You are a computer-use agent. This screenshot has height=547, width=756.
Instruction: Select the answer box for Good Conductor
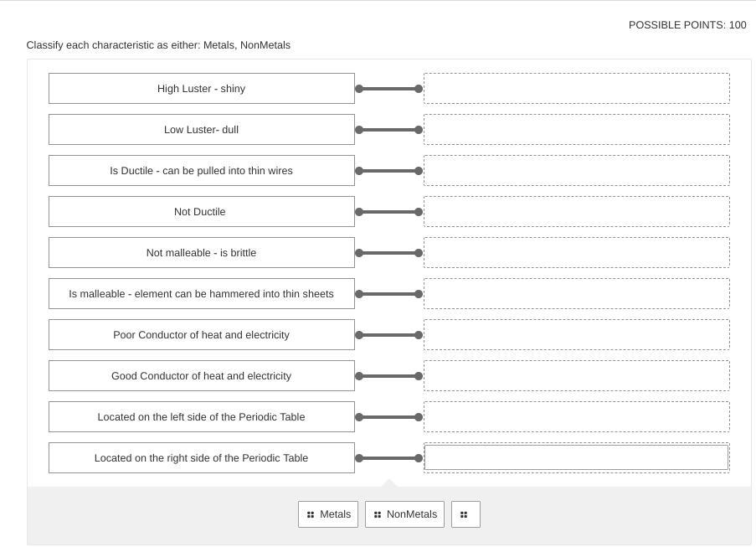coord(576,376)
